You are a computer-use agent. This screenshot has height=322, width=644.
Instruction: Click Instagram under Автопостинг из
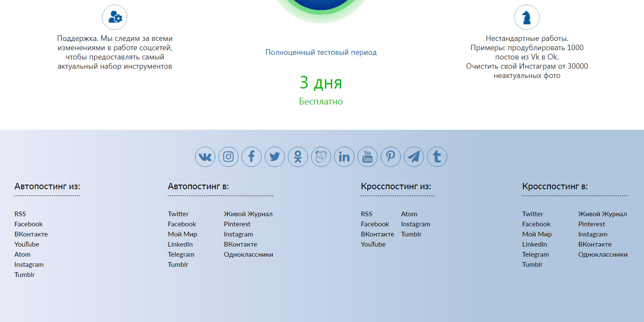click(x=29, y=265)
